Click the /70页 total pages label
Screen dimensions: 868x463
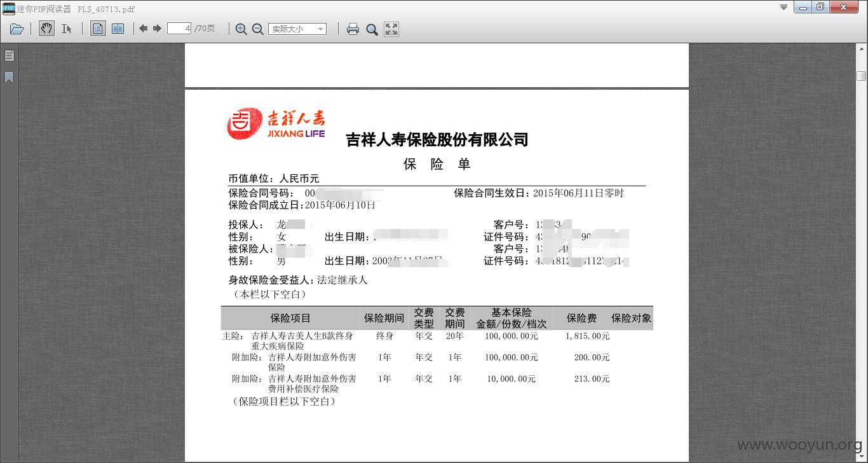coord(205,29)
